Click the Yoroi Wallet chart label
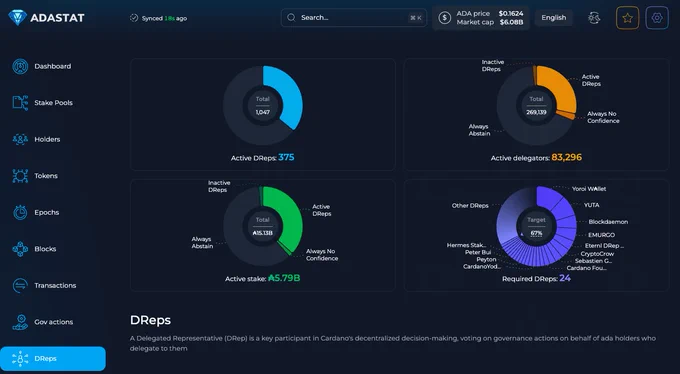Image resolution: width=680 pixels, height=374 pixels. tap(589, 189)
